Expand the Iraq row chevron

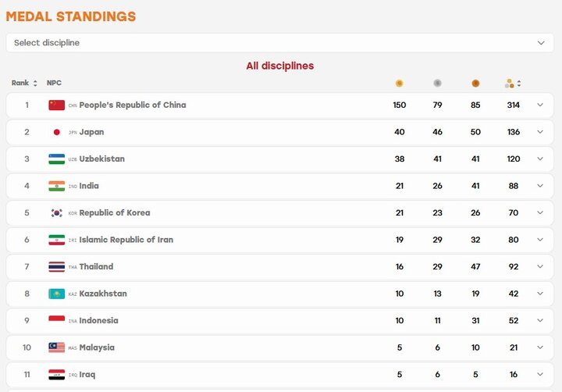point(540,374)
